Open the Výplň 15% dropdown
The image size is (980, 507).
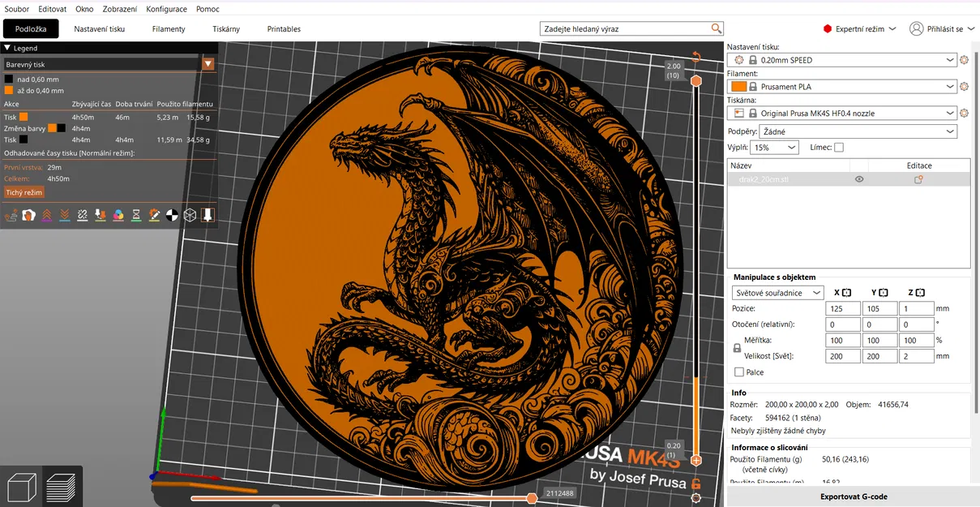click(x=774, y=148)
